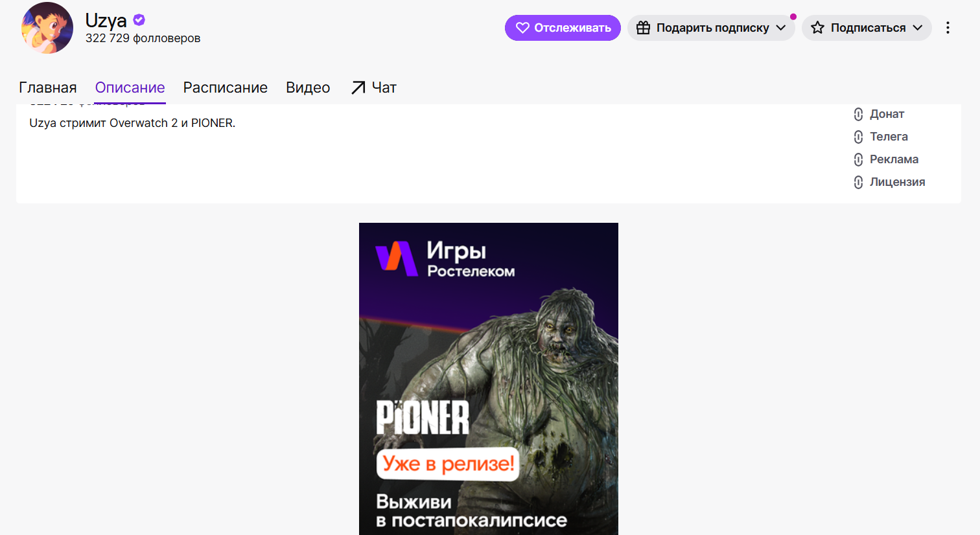
Task: Expand the Подписаться subscribe dropdown
Action: click(x=867, y=28)
